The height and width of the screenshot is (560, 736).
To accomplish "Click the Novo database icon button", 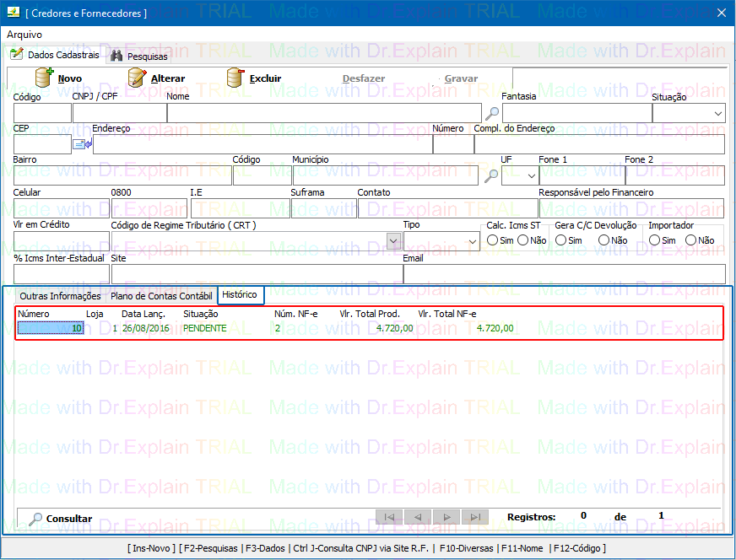I will pos(45,78).
